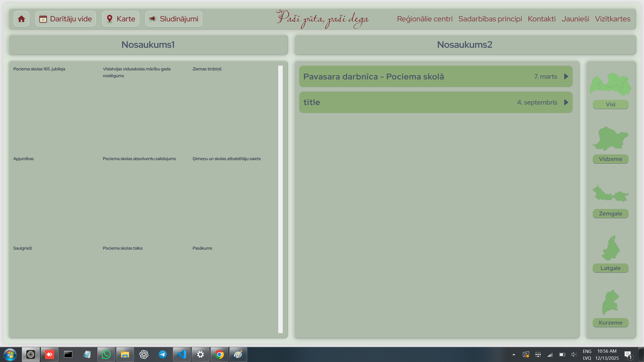Open the Reģionālie centri menu item

(x=425, y=19)
